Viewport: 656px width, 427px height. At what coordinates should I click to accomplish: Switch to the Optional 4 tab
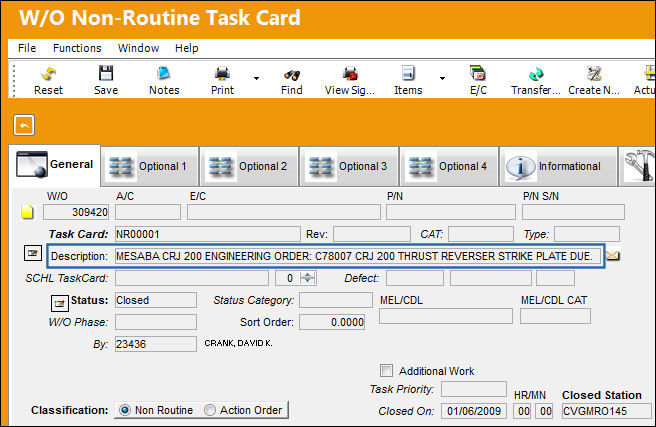pos(449,166)
